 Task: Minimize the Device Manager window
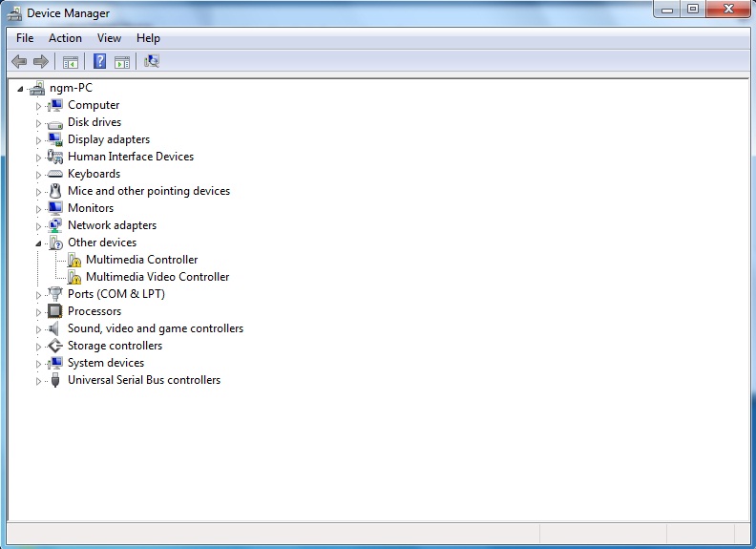click(667, 10)
